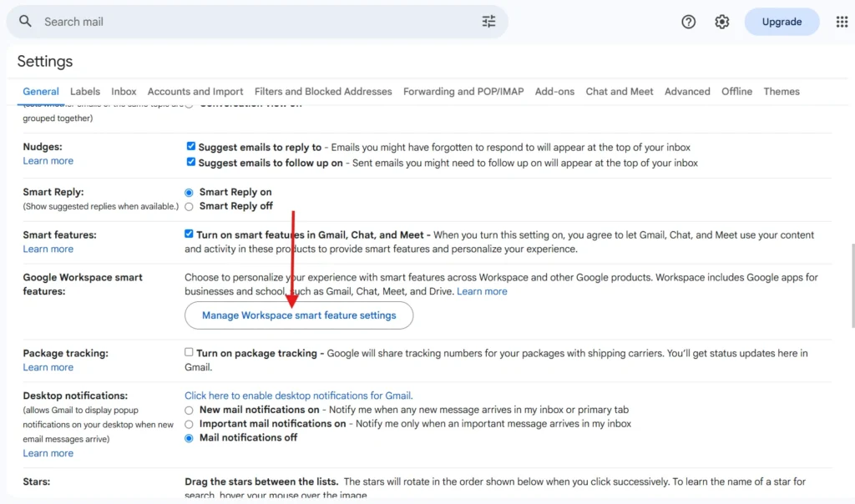Image resolution: width=855 pixels, height=504 pixels.
Task: Select Mail notifications off
Action: point(189,438)
